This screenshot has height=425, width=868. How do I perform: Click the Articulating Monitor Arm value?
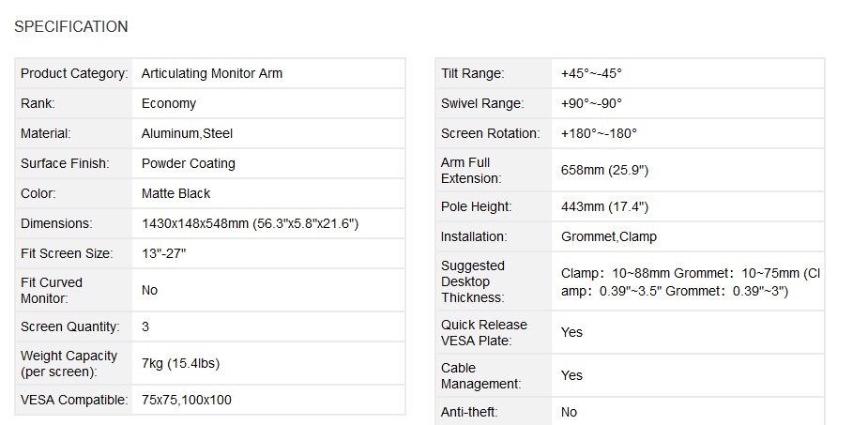211,73
